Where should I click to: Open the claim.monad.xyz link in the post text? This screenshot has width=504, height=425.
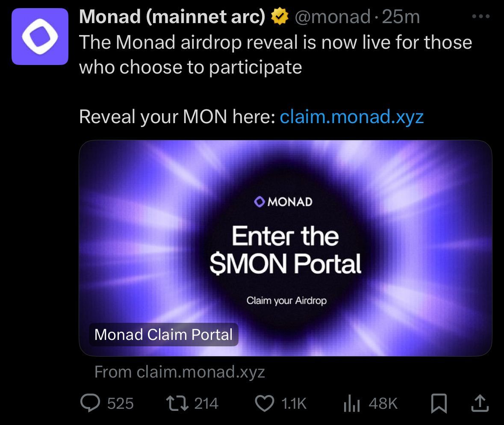click(351, 117)
